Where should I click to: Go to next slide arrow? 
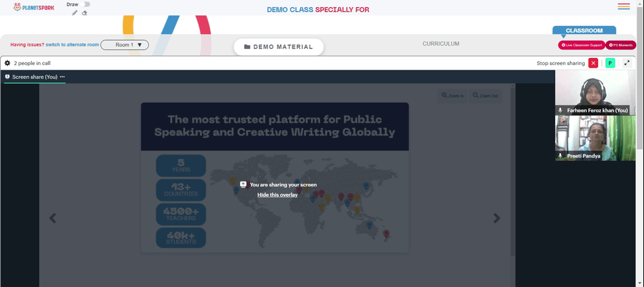click(497, 218)
